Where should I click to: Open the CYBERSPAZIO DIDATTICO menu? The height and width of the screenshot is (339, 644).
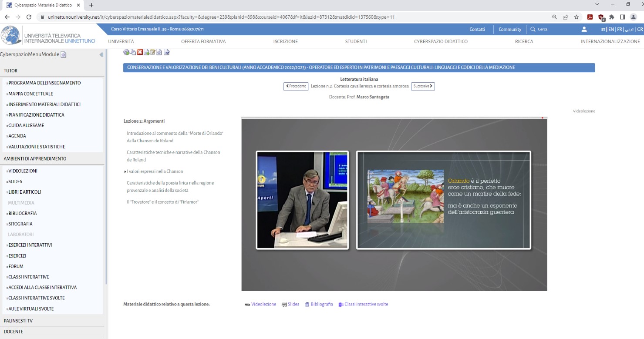[x=441, y=42]
